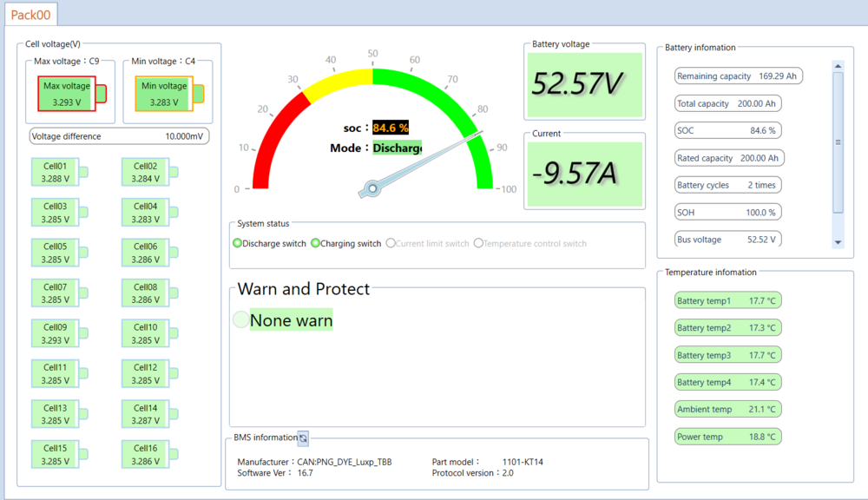Image resolution: width=868 pixels, height=500 pixels.
Task: Click the None warn label
Action: pyautogui.click(x=291, y=320)
